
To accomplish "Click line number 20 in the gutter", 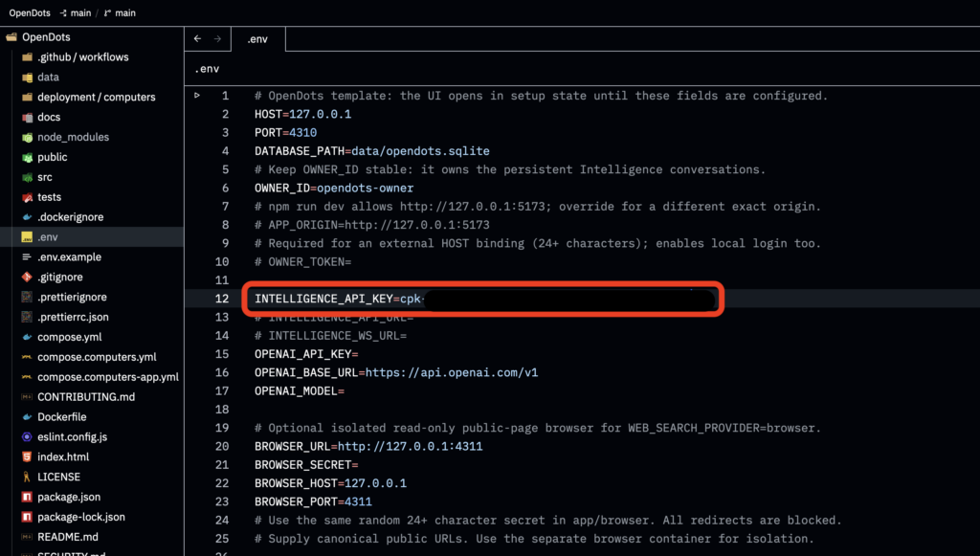I will click(222, 446).
